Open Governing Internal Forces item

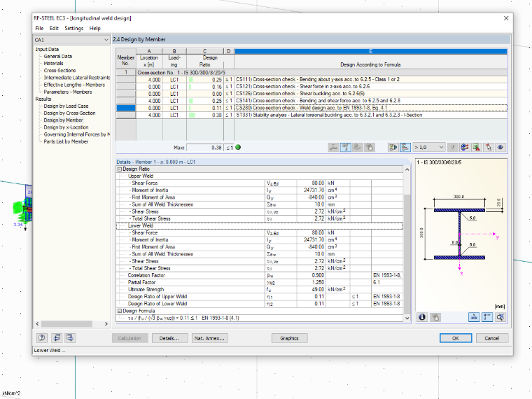(x=77, y=134)
